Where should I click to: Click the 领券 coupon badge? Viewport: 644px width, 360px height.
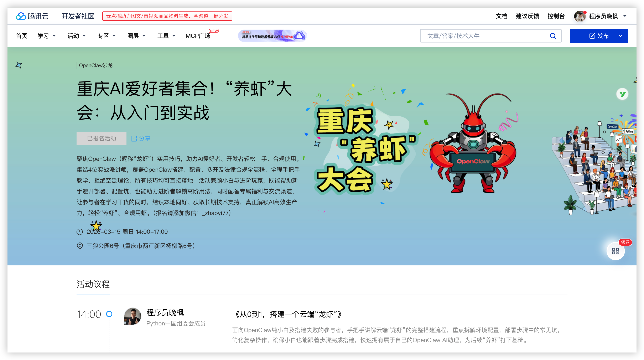(625, 242)
